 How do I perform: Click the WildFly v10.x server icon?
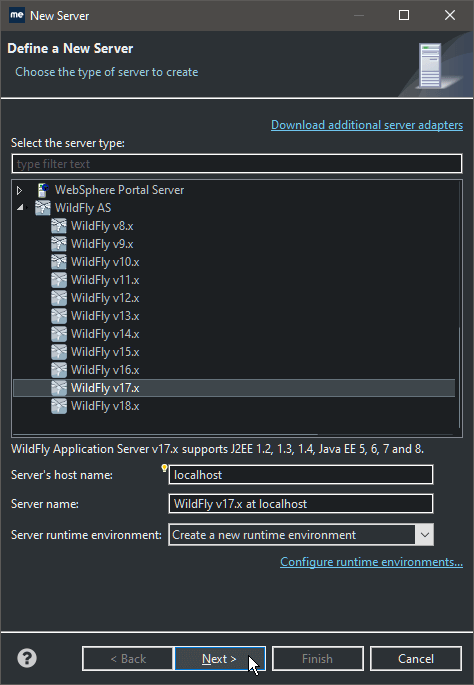pos(59,262)
